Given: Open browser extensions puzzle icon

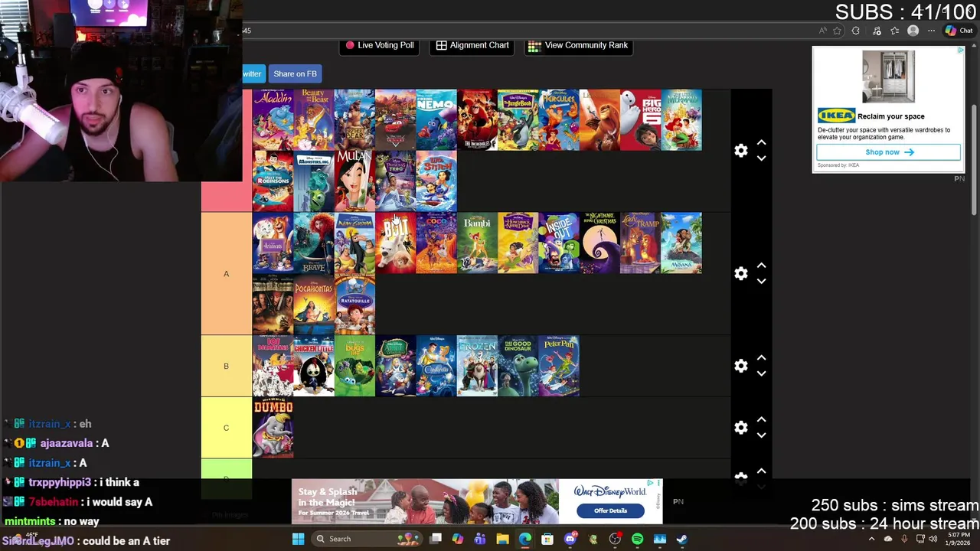Looking at the screenshot, I should [856, 31].
